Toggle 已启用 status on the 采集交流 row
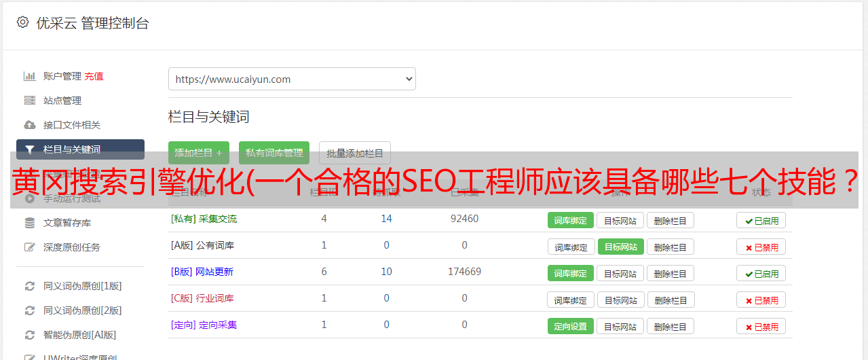Viewport: 868px width, 360px height. (x=761, y=220)
